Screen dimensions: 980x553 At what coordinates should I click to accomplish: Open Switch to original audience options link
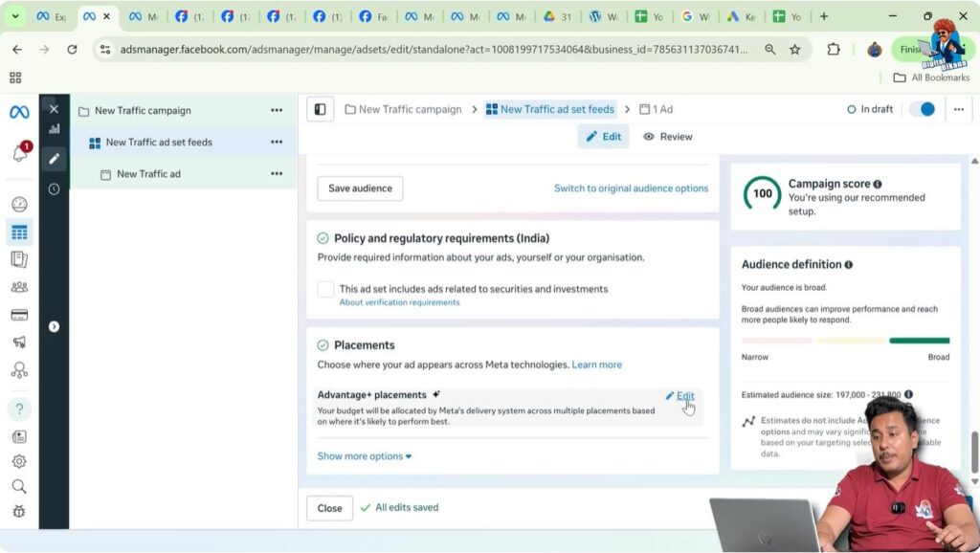click(631, 188)
